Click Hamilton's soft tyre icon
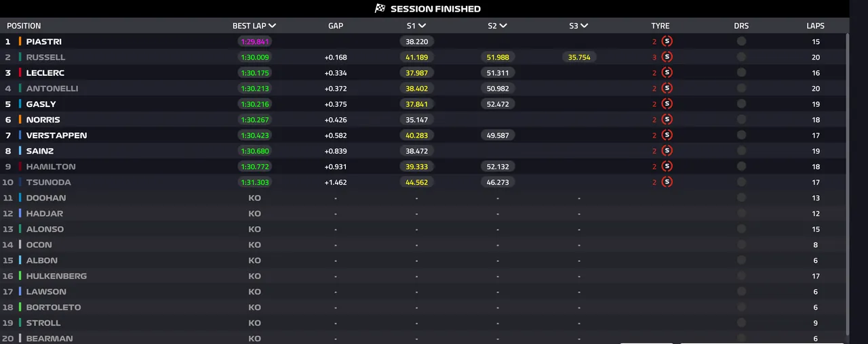The height and width of the screenshot is (344, 868). pyautogui.click(x=667, y=166)
